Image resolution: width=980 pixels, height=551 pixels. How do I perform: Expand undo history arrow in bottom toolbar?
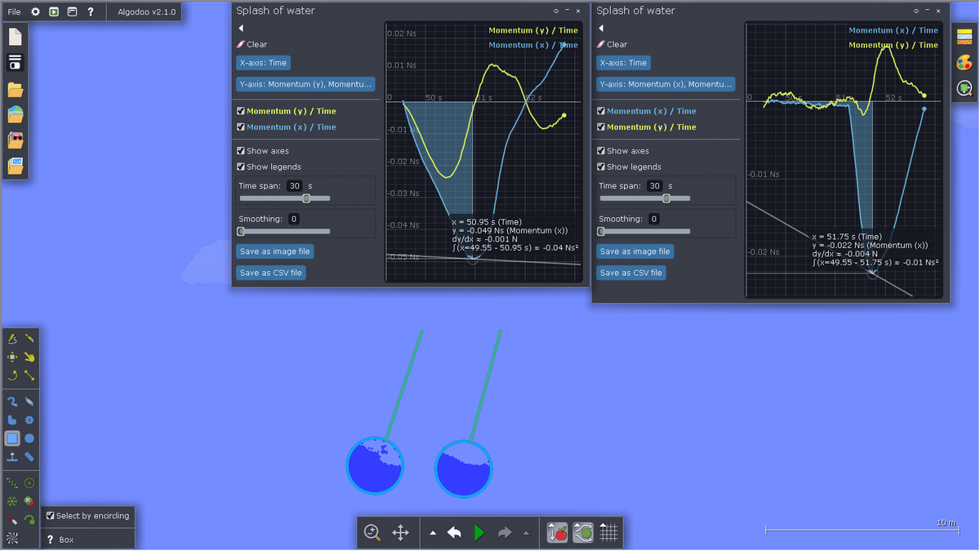point(433,533)
